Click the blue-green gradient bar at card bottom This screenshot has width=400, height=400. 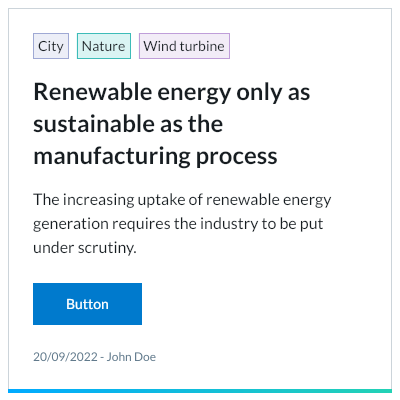coord(200,391)
